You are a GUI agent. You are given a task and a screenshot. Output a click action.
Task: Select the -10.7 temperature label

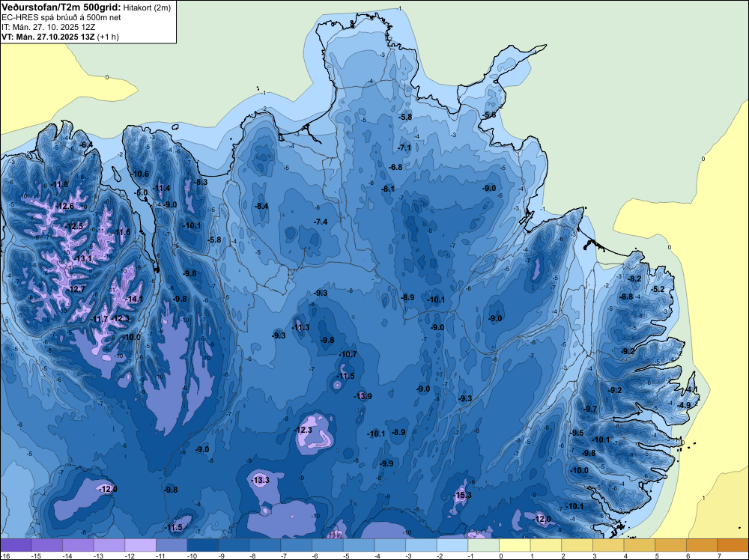348,354
